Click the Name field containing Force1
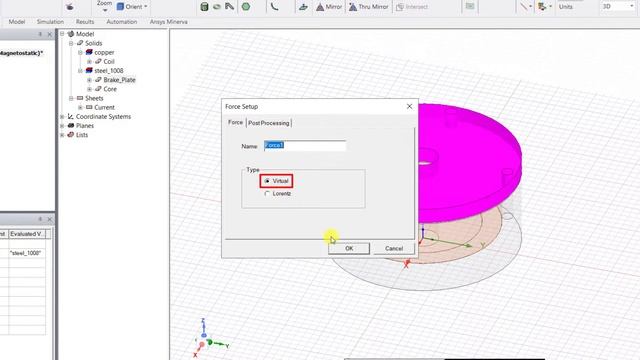The height and width of the screenshot is (360, 640). pyautogui.click(x=304, y=146)
